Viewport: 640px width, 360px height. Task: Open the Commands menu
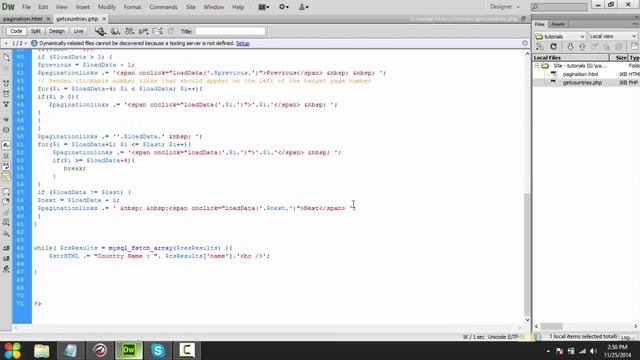pos(163,7)
